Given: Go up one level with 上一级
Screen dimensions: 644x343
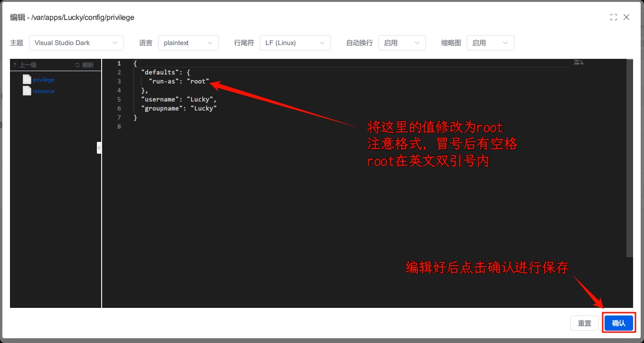Looking at the screenshot, I should [25, 65].
